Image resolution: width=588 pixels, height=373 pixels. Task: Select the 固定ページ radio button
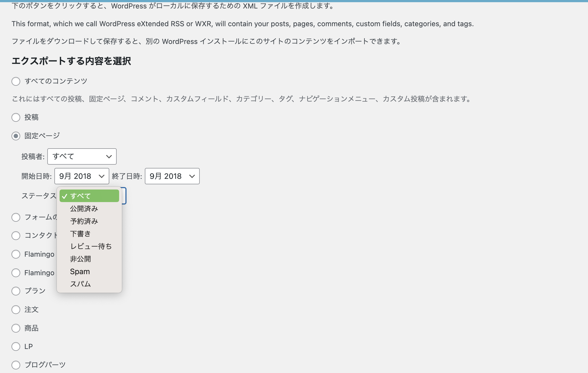click(x=16, y=136)
